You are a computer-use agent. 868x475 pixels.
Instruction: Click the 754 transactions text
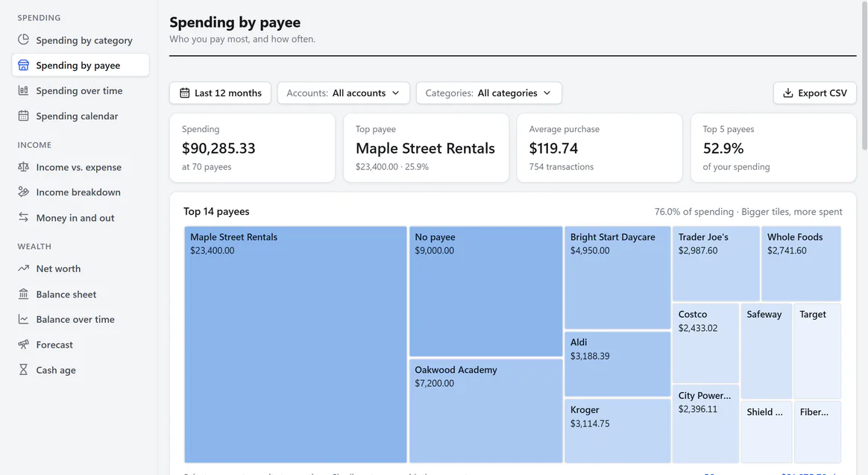(x=562, y=166)
